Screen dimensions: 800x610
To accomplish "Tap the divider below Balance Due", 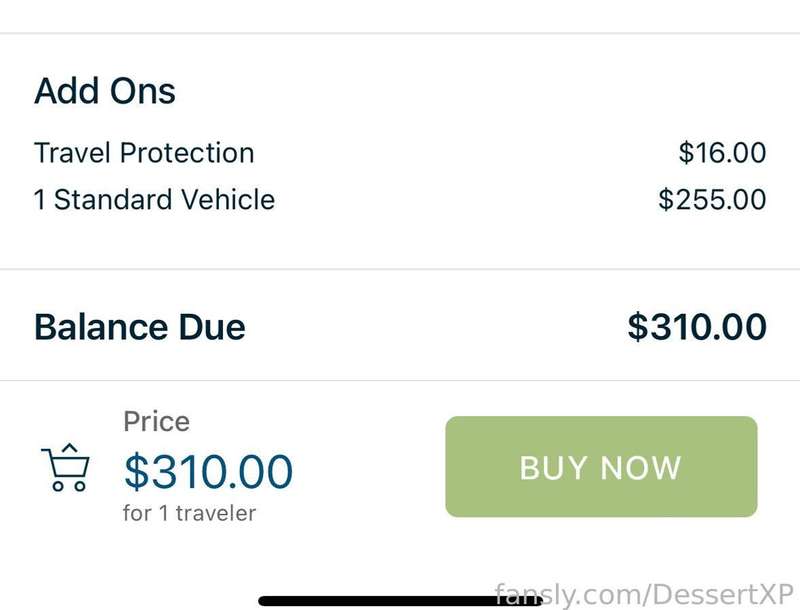I will (400, 380).
